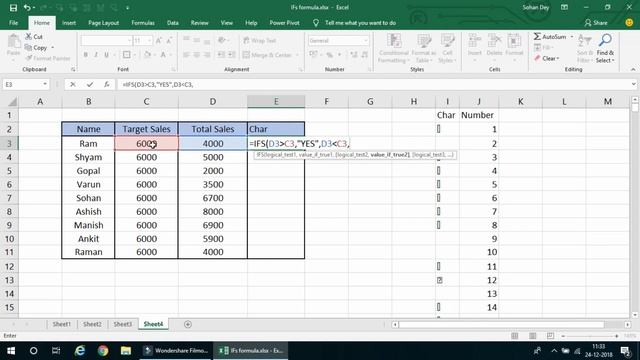Switch to Sheet2 tab
640x360 pixels.
click(92, 324)
